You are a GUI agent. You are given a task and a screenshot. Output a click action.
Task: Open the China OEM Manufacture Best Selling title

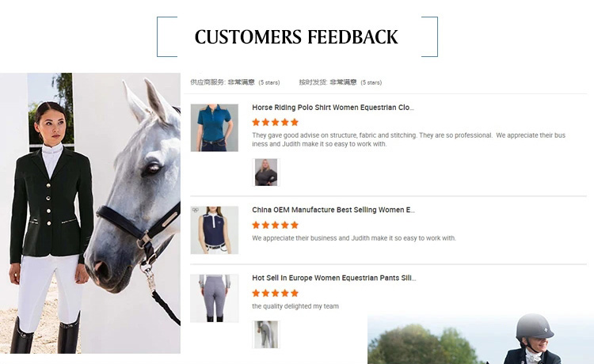(333, 210)
